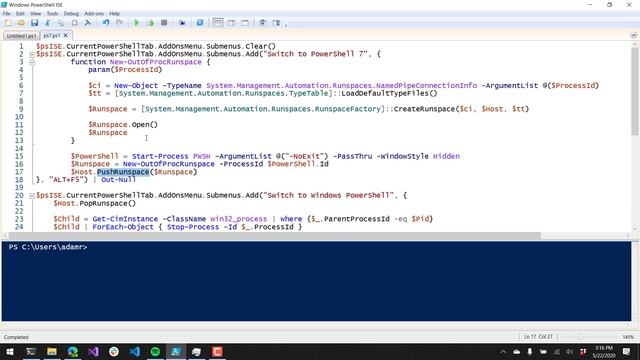Click Get-CimInstance on line 23
This screenshot has width=640, height=360.
click(x=125, y=219)
